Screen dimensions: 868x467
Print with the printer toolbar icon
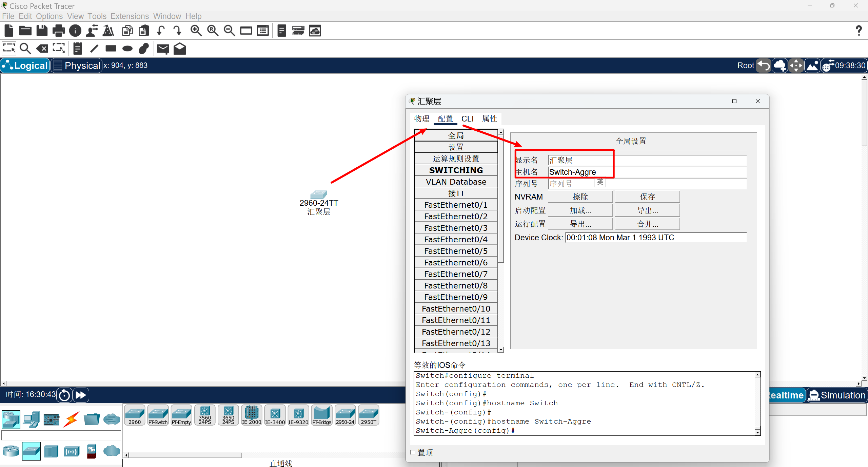59,31
